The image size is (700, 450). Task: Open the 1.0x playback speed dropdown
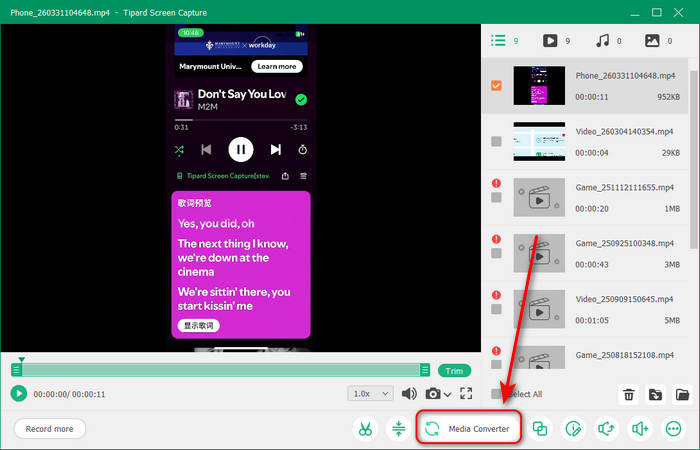371,394
